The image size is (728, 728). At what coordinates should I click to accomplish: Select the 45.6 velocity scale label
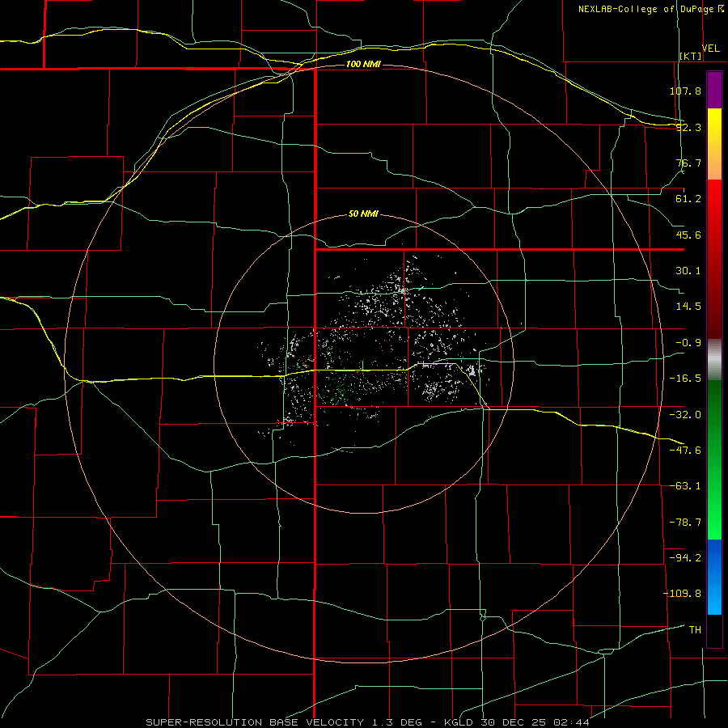[x=688, y=235]
